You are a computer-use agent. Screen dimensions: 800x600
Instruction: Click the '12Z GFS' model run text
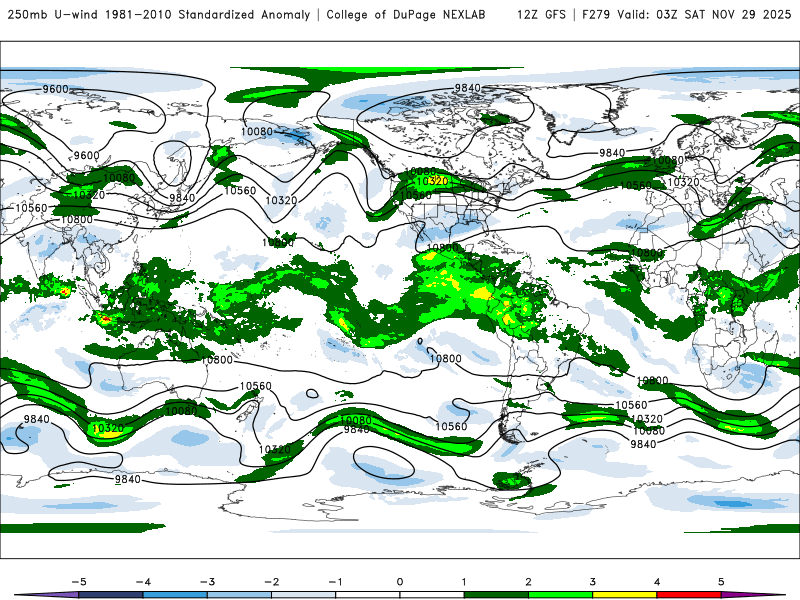(541, 15)
